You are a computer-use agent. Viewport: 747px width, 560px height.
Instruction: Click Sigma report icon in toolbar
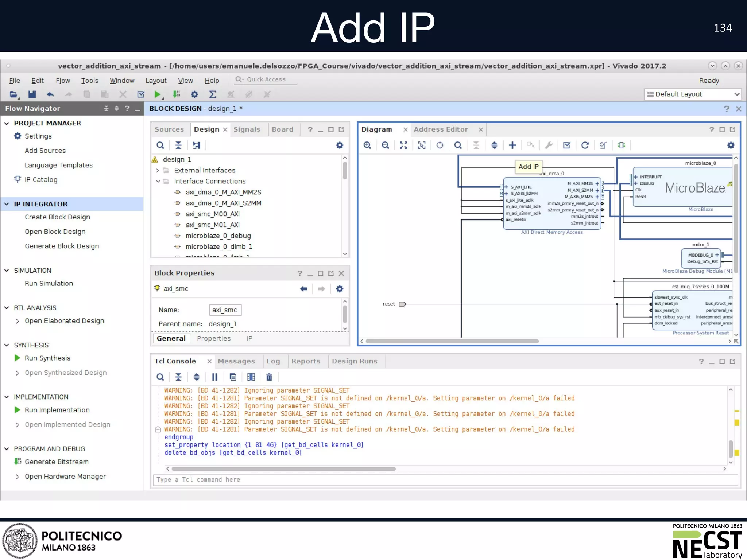pyautogui.click(x=213, y=94)
